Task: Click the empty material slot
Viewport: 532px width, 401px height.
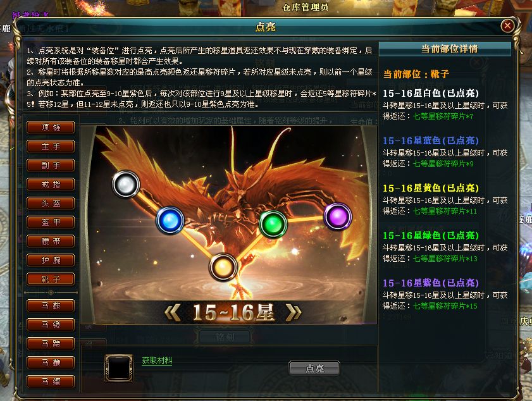Action: 119,368
